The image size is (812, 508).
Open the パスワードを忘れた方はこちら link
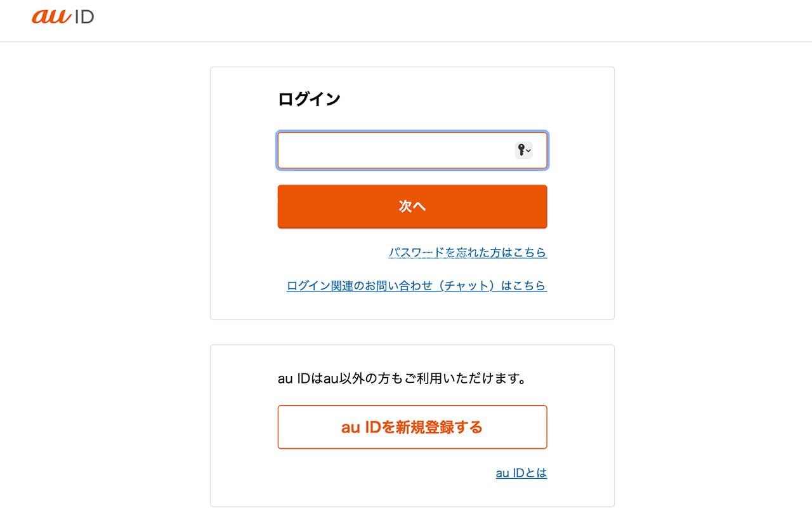click(468, 253)
